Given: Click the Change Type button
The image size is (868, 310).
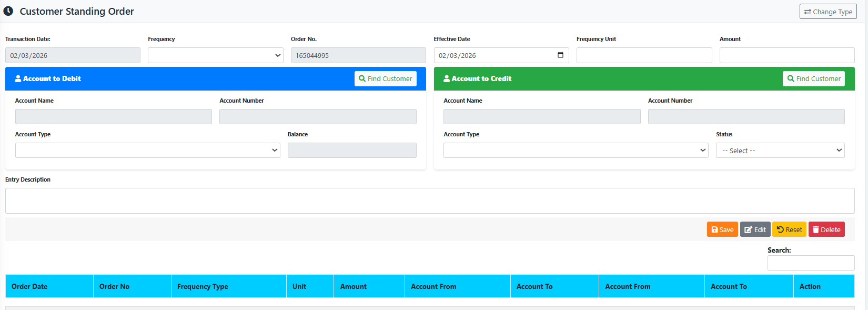Looking at the screenshot, I should [828, 12].
